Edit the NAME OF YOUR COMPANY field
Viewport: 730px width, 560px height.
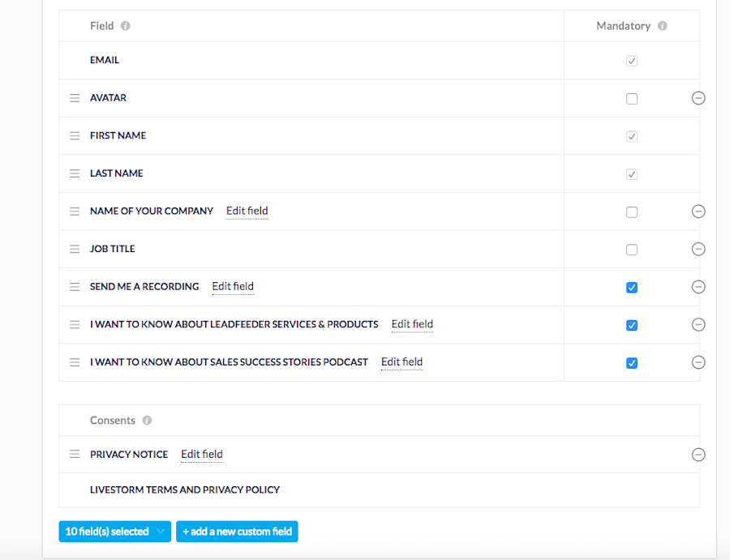coord(247,211)
